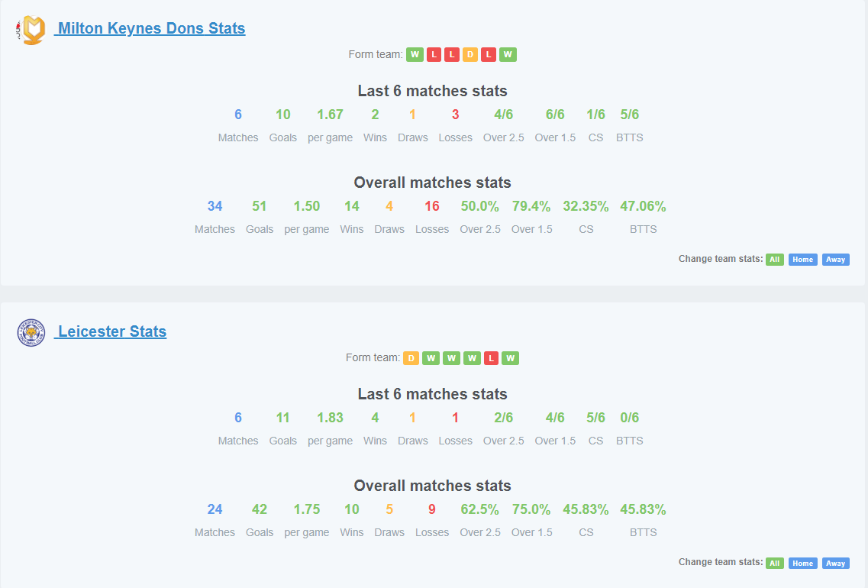Click the first green W badge in Milton Keynes Dons form
Screen dimensions: 868x588
click(415, 54)
